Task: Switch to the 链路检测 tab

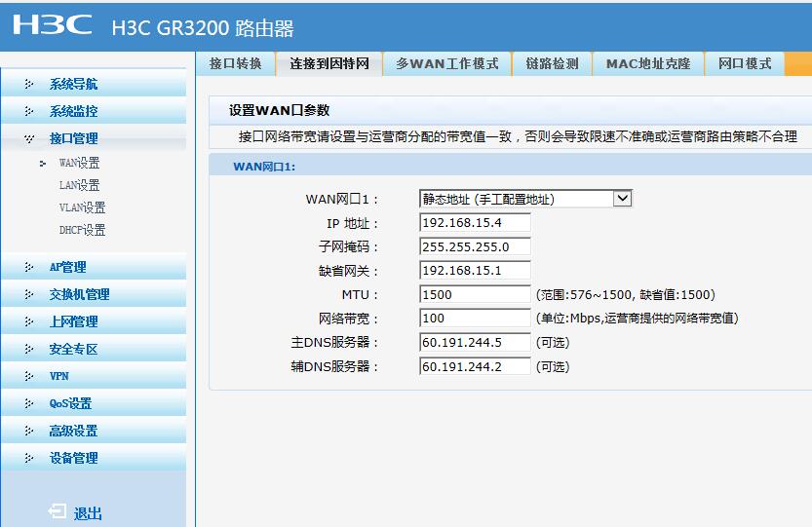Action: pyautogui.click(x=552, y=63)
